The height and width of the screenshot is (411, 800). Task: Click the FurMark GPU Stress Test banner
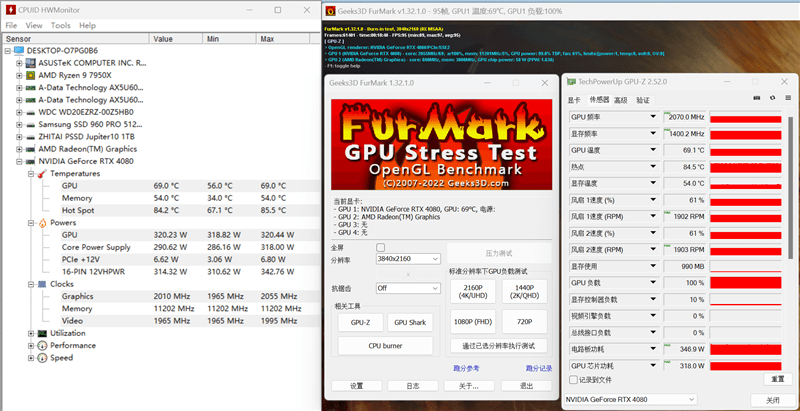click(x=441, y=144)
